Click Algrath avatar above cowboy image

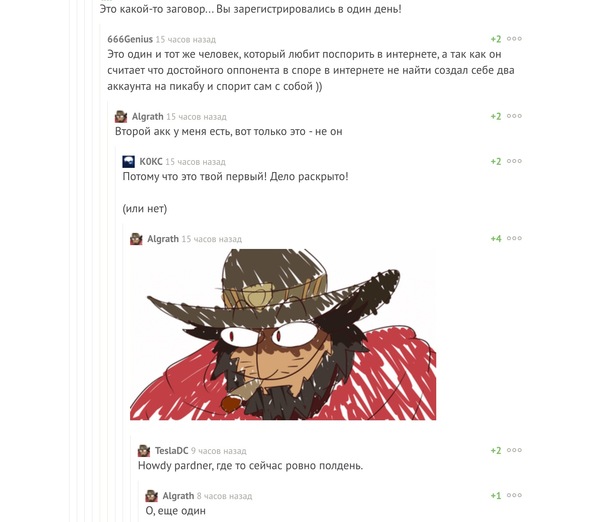[x=136, y=239]
